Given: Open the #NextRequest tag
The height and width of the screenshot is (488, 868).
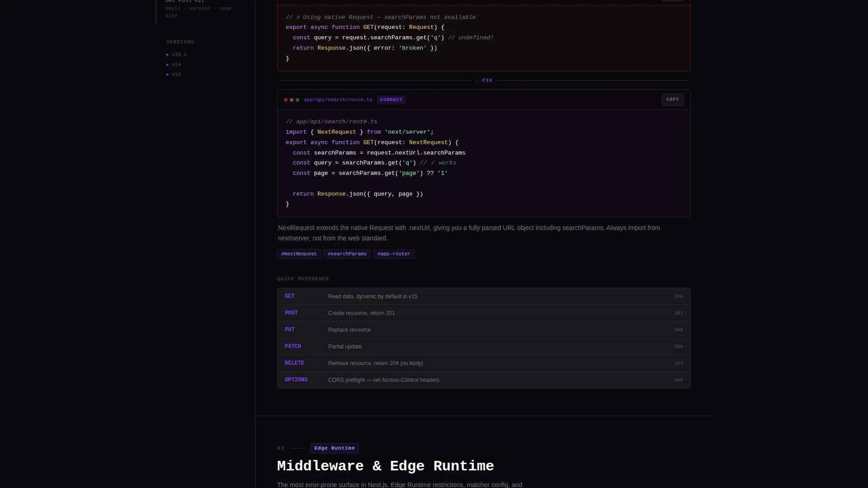Looking at the screenshot, I should (x=299, y=254).
